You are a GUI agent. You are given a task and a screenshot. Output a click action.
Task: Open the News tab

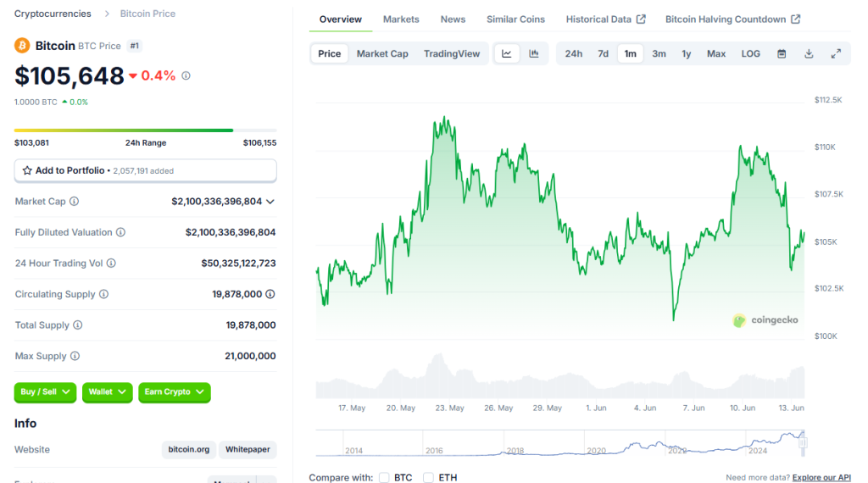(453, 19)
